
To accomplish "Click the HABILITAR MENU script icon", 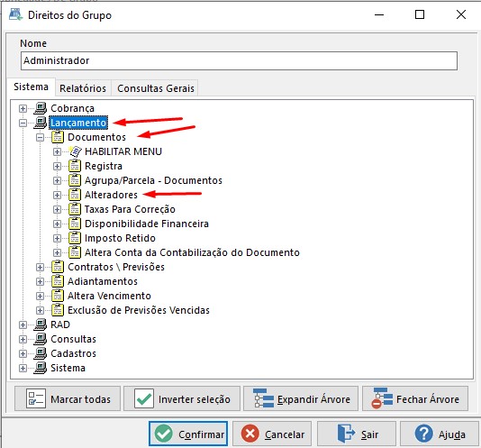I will [75, 151].
